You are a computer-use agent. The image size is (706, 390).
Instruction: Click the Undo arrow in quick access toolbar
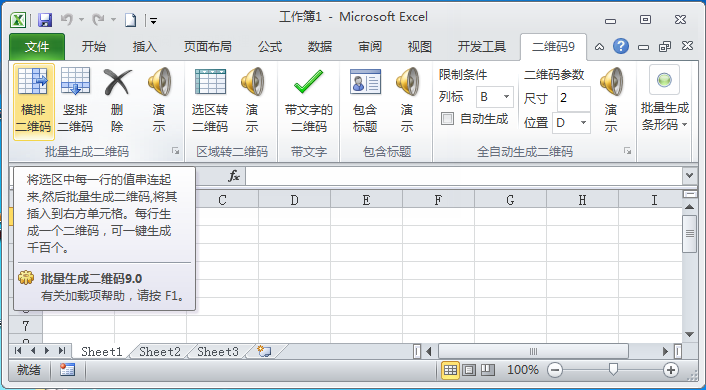67,20
